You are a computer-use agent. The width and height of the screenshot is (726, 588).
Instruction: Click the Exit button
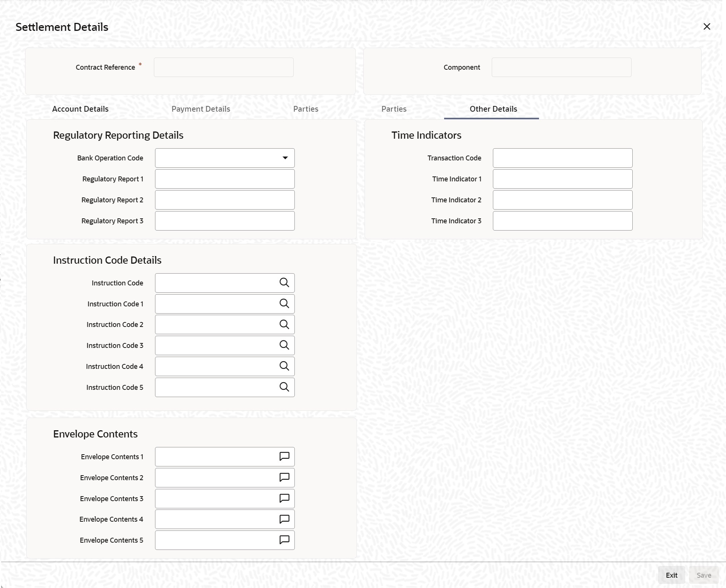(672, 575)
